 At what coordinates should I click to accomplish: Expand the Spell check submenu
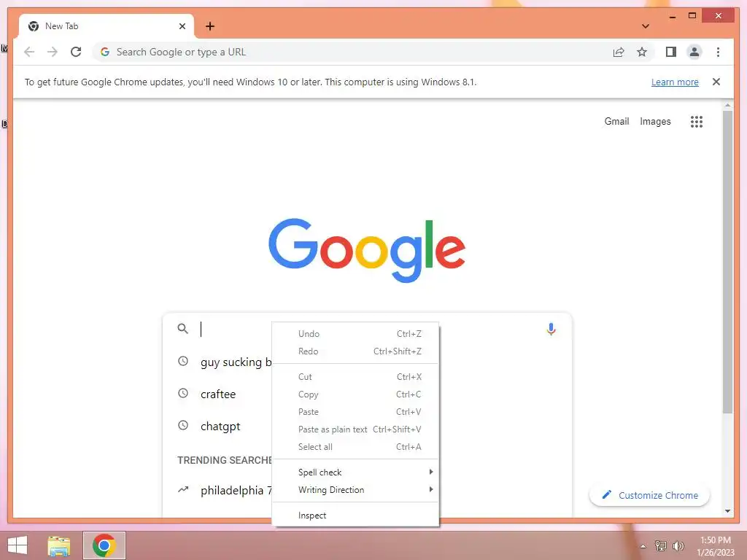pyautogui.click(x=355, y=472)
